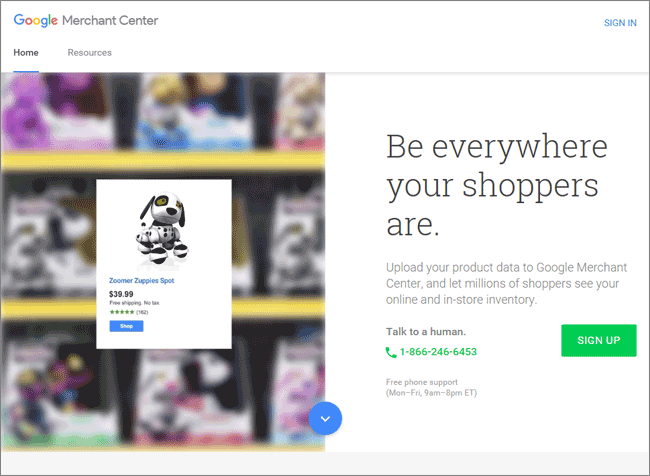Click the green SIGN UP button
Image resolution: width=650 pixels, height=476 pixels.
click(599, 340)
